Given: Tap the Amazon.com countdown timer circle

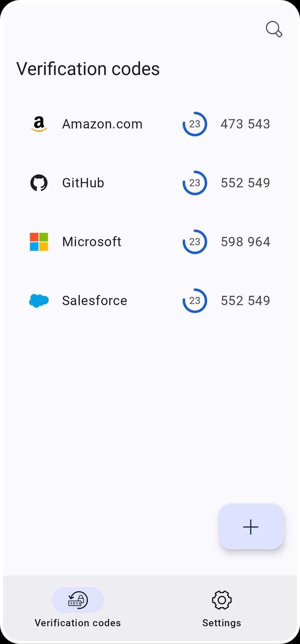Looking at the screenshot, I should pos(195,124).
